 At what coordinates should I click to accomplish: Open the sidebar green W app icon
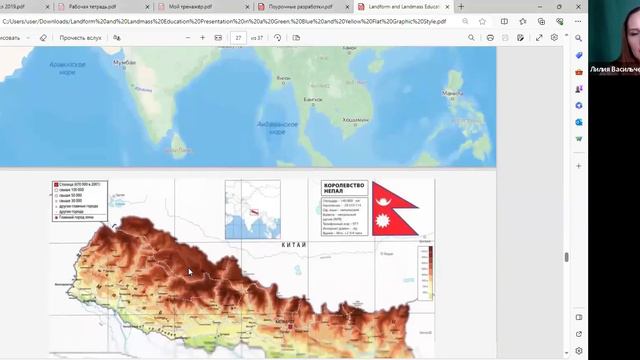(578, 139)
